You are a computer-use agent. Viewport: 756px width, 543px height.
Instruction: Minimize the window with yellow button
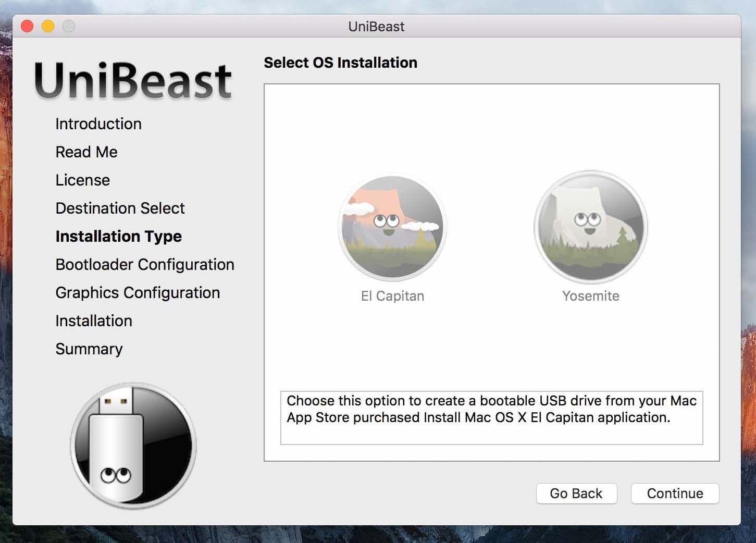coord(48,26)
